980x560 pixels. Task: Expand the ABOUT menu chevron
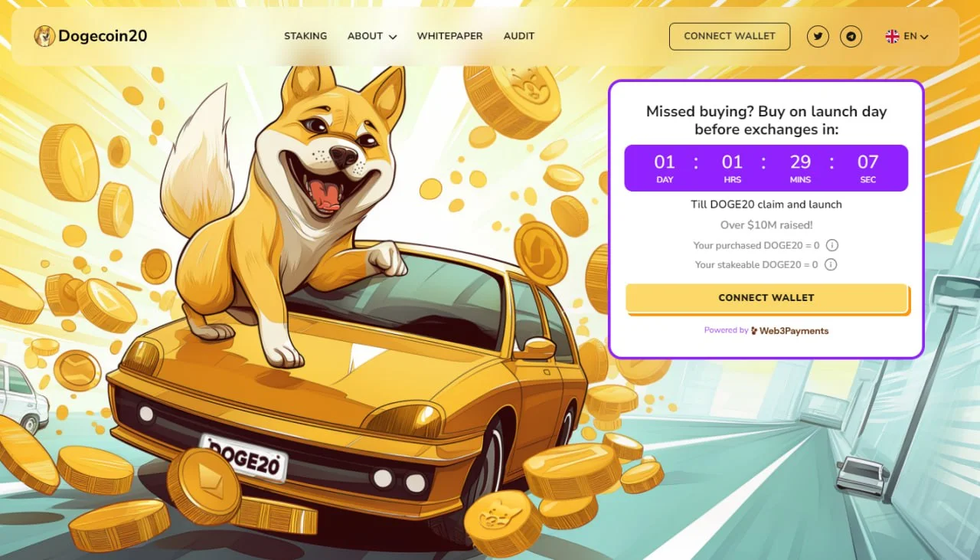point(393,37)
